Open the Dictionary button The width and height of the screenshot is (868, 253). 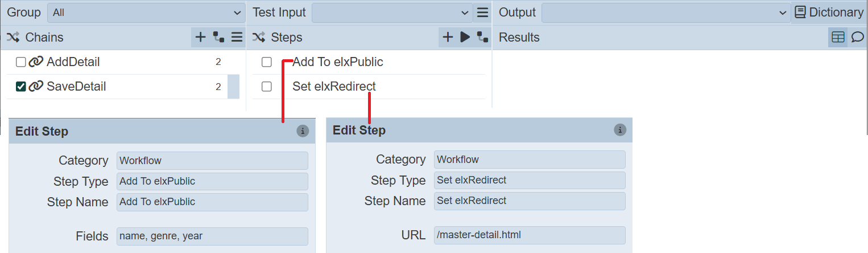coord(829,13)
